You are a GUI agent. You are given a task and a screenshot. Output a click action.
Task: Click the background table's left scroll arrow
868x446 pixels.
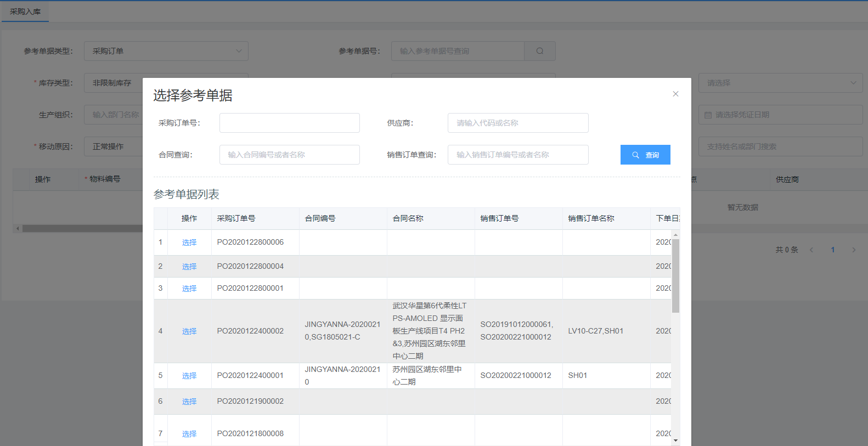click(x=18, y=228)
